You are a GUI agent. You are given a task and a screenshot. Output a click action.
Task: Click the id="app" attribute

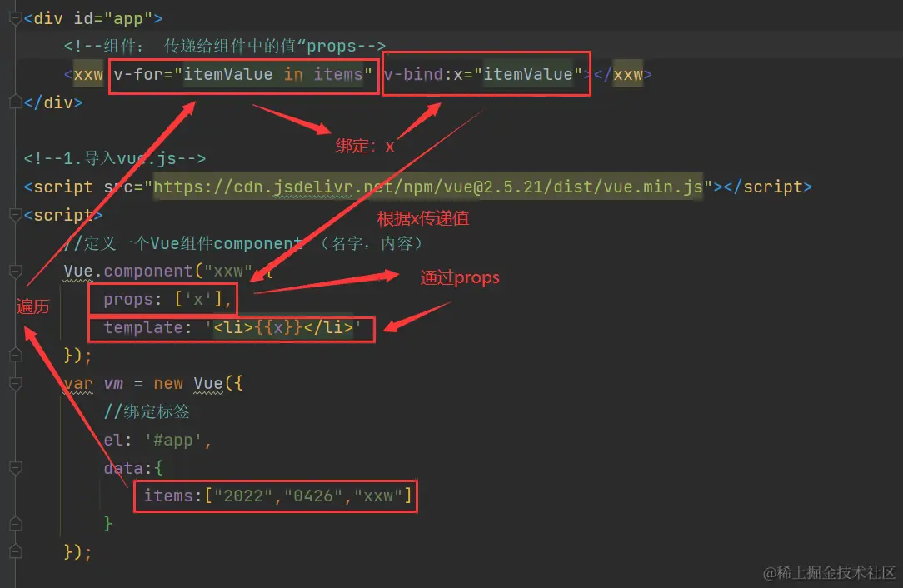pyautogui.click(x=113, y=19)
